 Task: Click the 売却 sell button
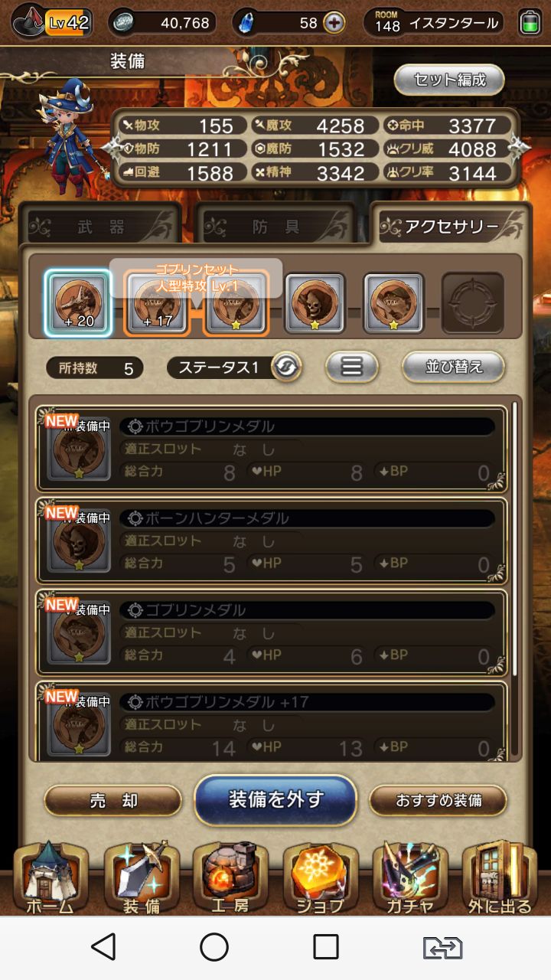coord(113,801)
